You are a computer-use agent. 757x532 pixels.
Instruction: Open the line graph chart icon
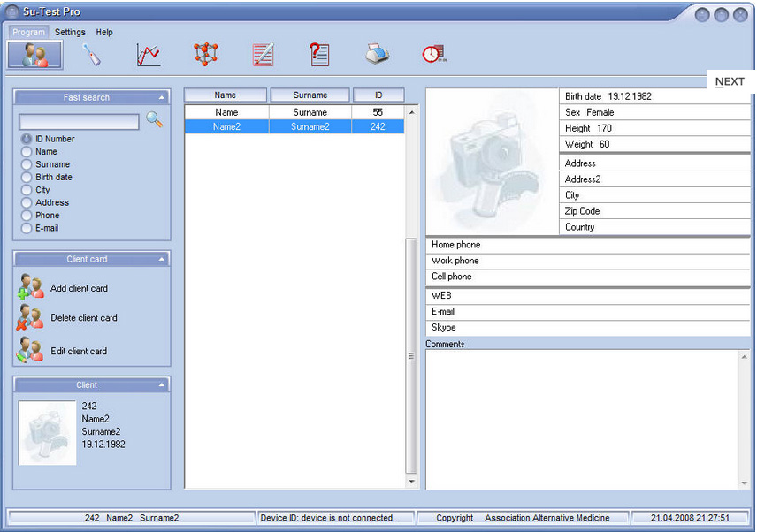[x=149, y=55]
